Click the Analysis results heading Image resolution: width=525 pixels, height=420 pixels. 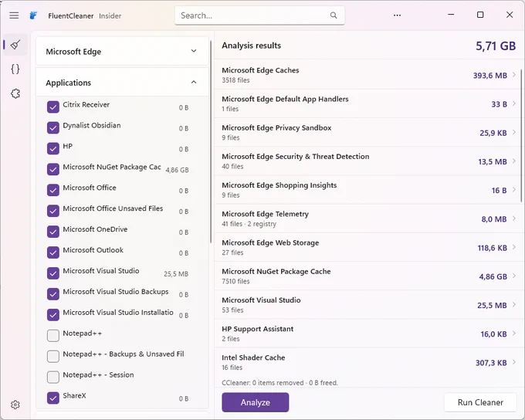(x=252, y=46)
